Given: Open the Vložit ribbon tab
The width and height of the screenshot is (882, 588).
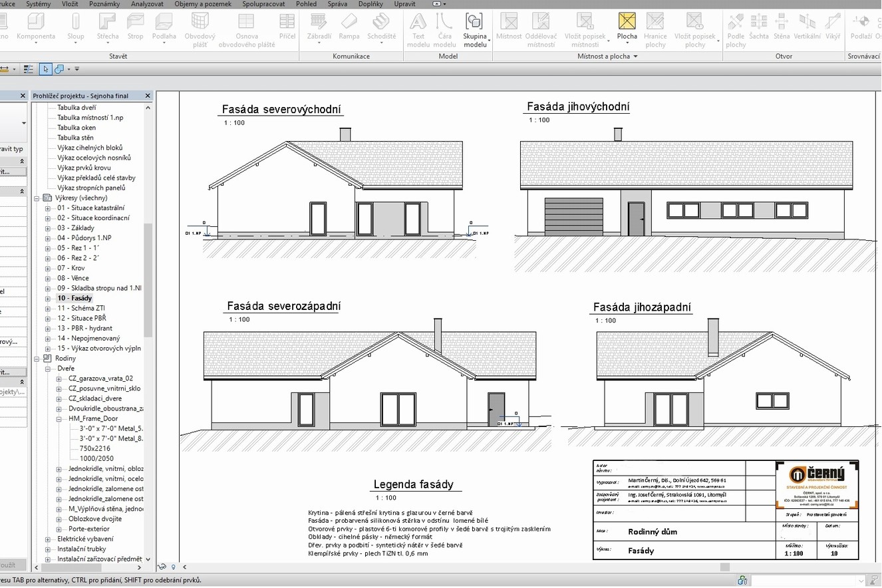Looking at the screenshot, I should (x=70, y=4).
